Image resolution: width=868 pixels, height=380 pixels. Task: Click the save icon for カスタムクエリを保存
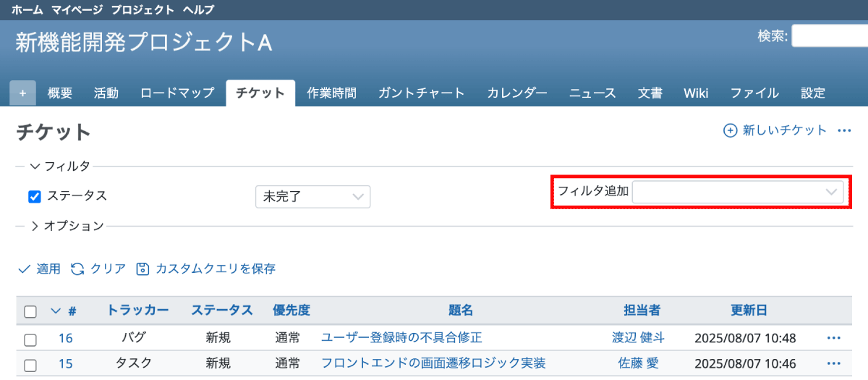[142, 269]
